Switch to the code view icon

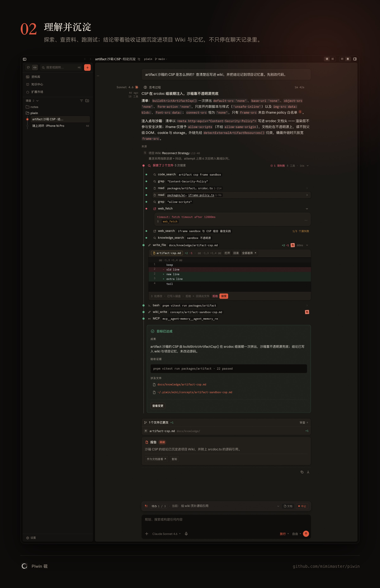[x=35, y=67]
